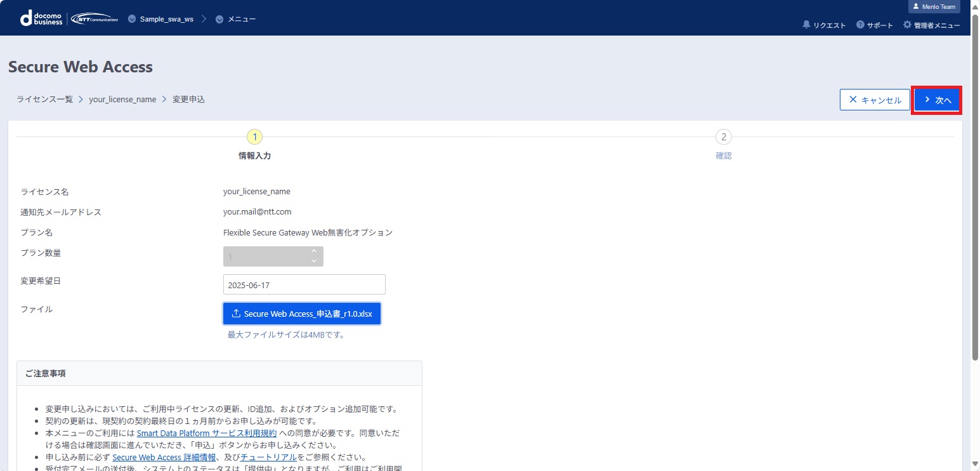Image resolution: width=980 pixels, height=471 pixels.
Task: Select step 2 確認 circle
Action: point(723,136)
